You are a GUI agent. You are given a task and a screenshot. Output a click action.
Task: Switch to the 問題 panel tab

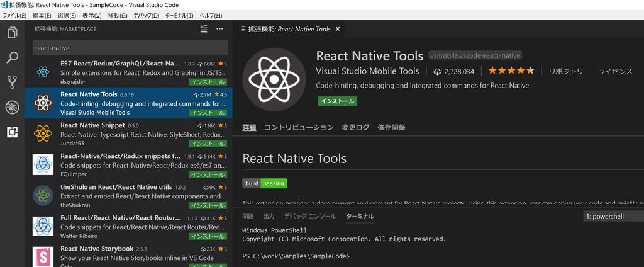pos(248,216)
